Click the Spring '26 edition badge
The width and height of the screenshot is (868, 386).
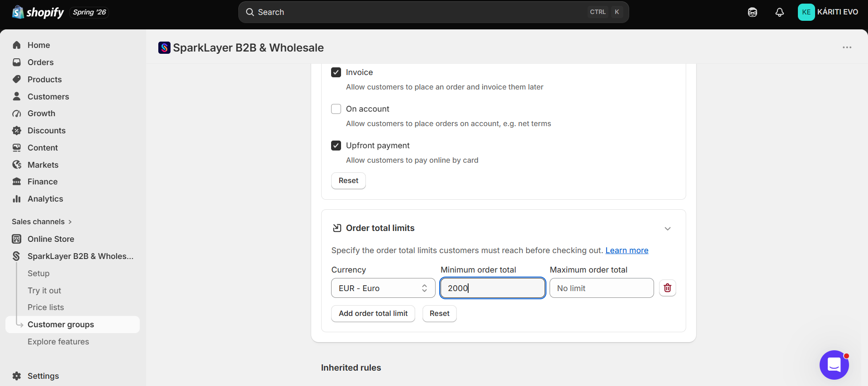click(x=90, y=12)
